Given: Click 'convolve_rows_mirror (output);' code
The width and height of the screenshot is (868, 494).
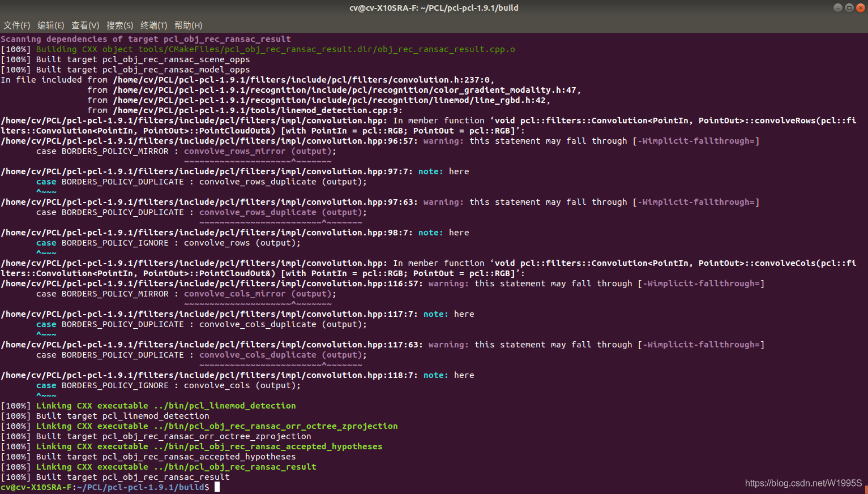Looking at the screenshot, I should click(260, 151).
